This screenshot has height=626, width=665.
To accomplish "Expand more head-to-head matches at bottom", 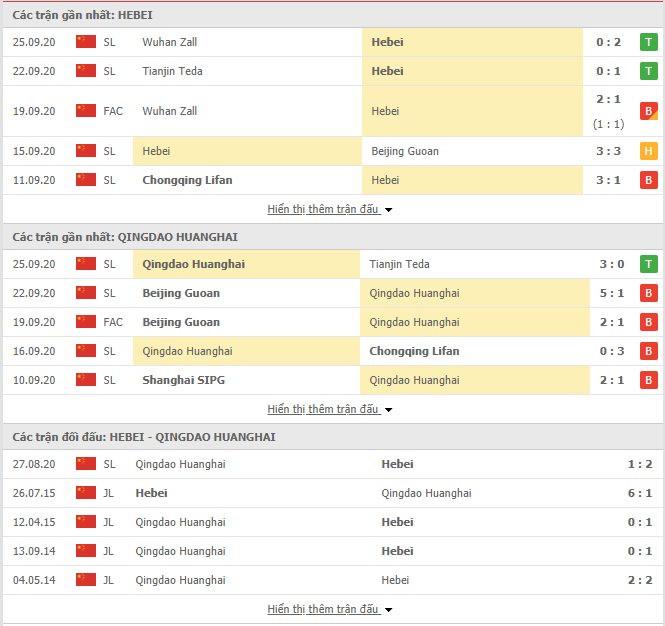I will (330, 610).
